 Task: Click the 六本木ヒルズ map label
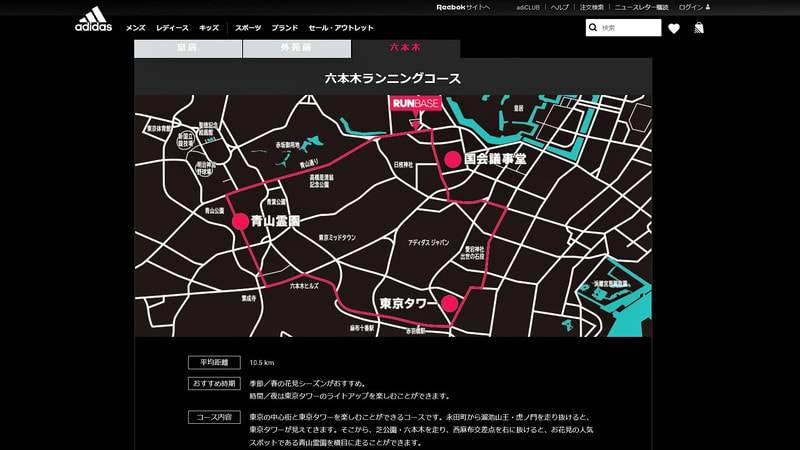coord(305,286)
